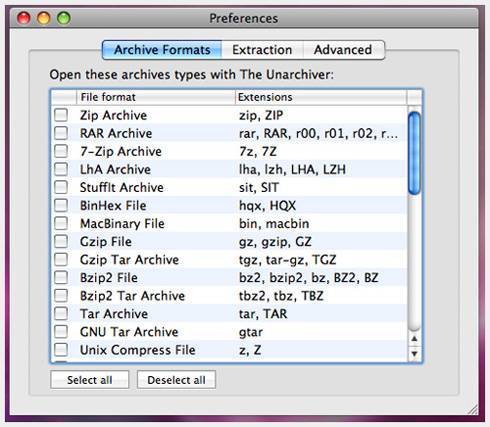Viewport: 490px width, 427px height.
Task: Enable the Zip Archive checkbox
Action: coord(61,115)
